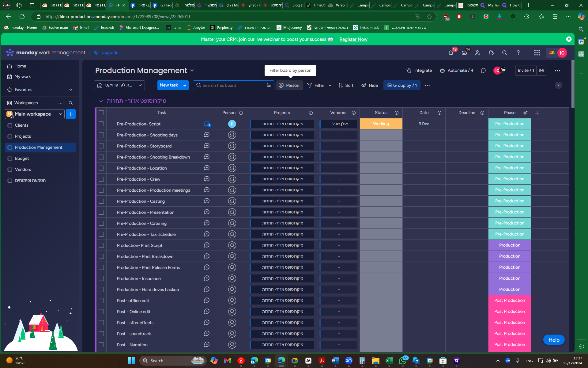Collapse the purple group chevron

tap(101, 101)
